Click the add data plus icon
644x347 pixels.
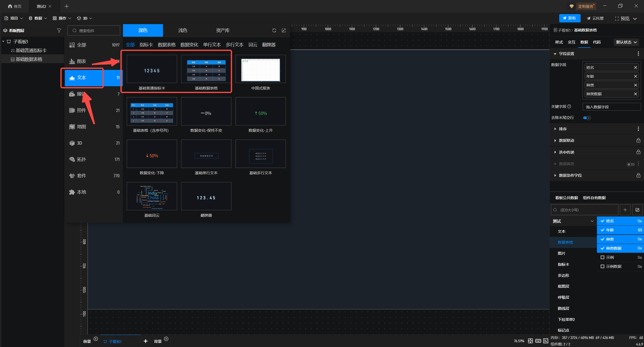pyautogui.click(x=625, y=210)
